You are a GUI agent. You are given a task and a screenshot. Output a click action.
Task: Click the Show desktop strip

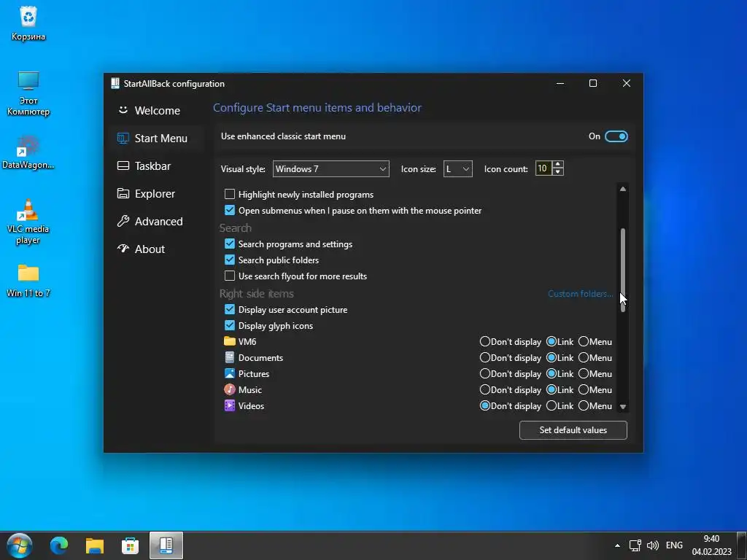[742, 545]
